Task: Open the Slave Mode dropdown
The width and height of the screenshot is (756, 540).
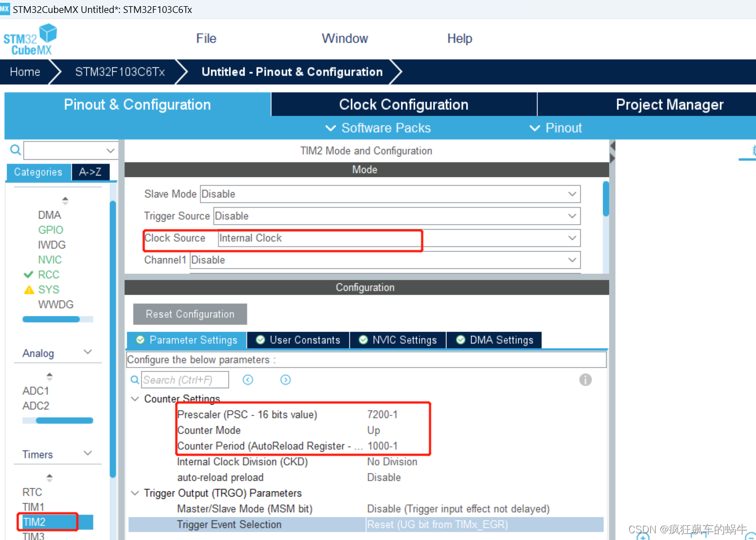Action: pyautogui.click(x=572, y=194)
